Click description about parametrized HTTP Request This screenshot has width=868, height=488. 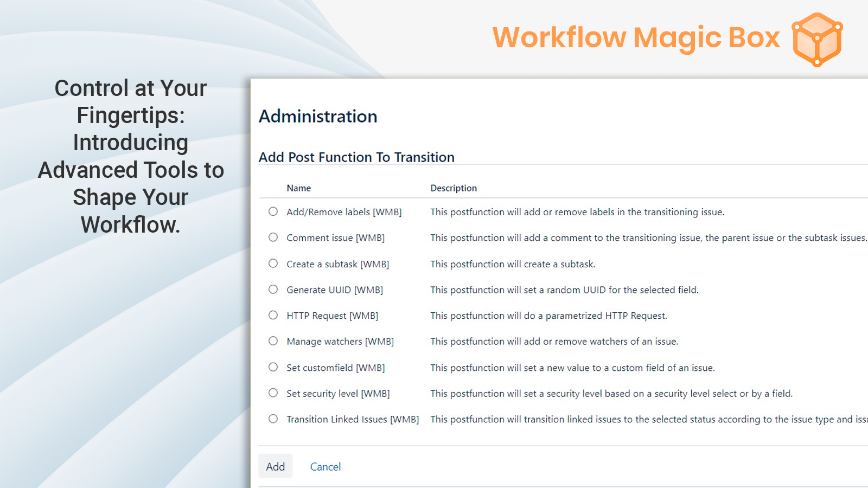pyautogui.click(x=548, y=316)
